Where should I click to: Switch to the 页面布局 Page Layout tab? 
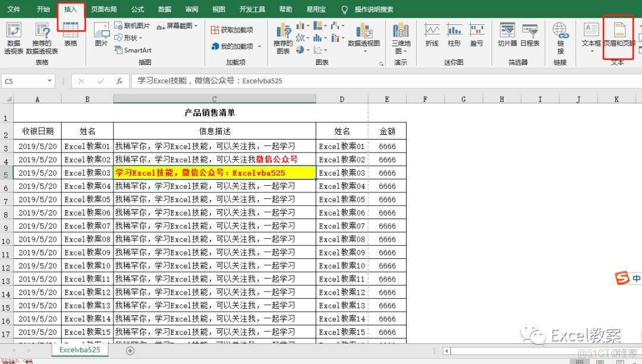point(104,9)
